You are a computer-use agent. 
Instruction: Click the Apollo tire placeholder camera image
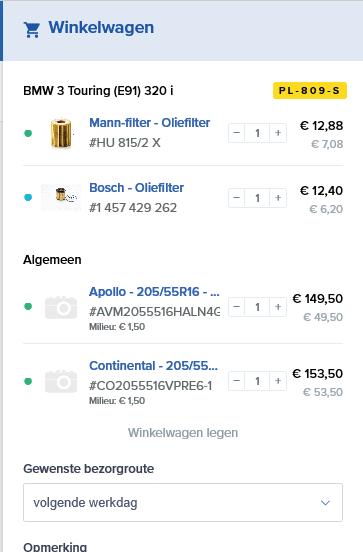[x=61, y=307]
